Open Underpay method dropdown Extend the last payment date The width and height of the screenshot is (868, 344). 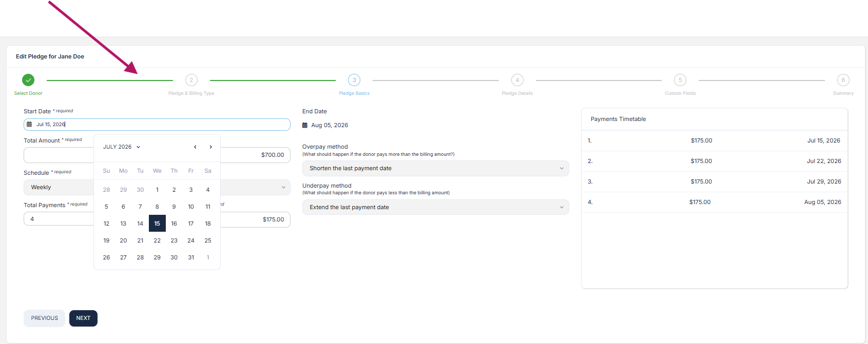point(436,207)
